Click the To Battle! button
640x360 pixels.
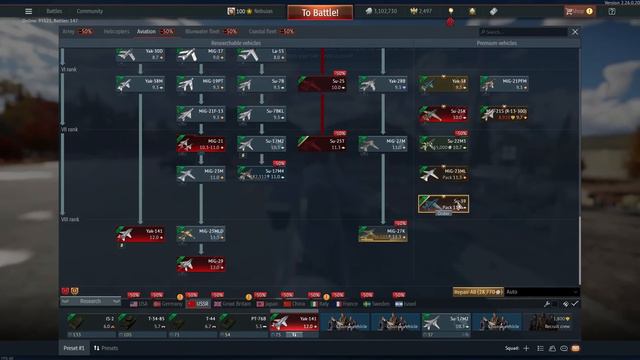pyautogui.click(x=320, y=13)
